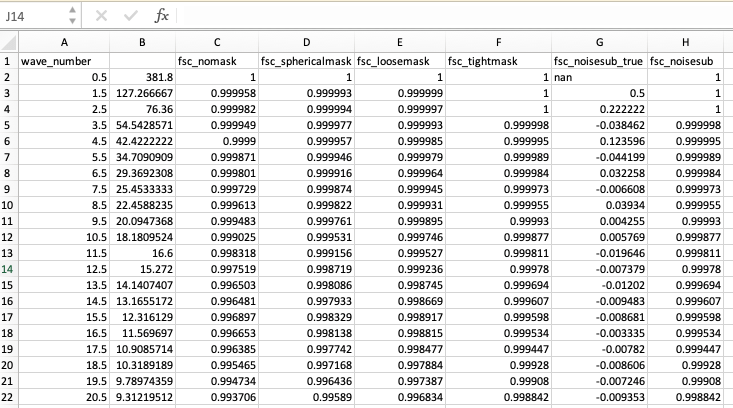The image size is (733, 408).
Task: Select cell containing 381.8
Action: 141,77
